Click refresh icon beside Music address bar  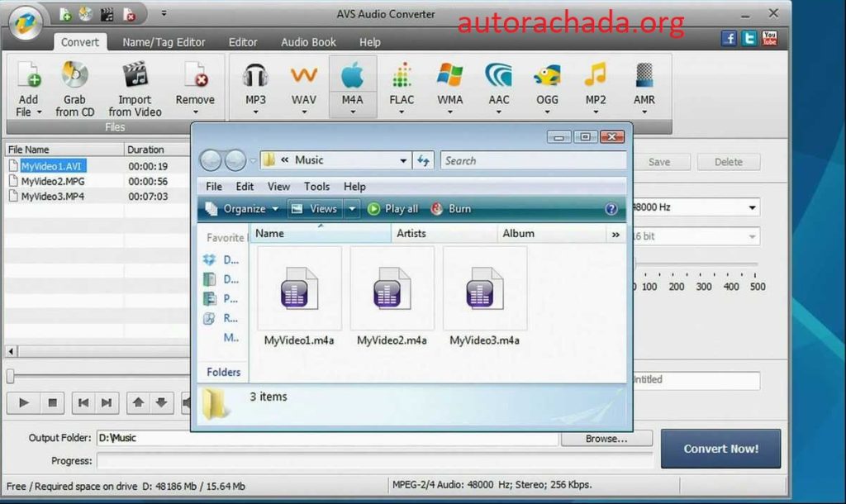click(424, 160)
